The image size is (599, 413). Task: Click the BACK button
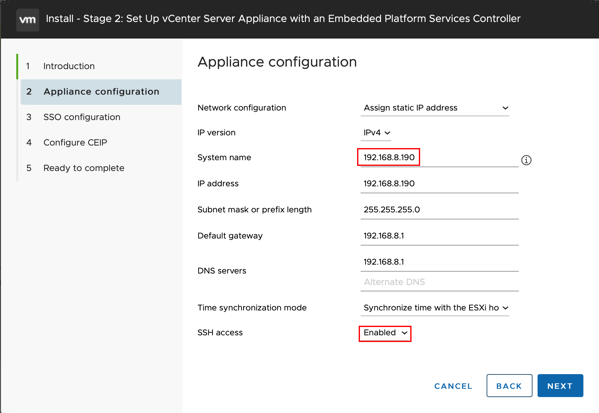pyautogui.click(x=509, y=385)
